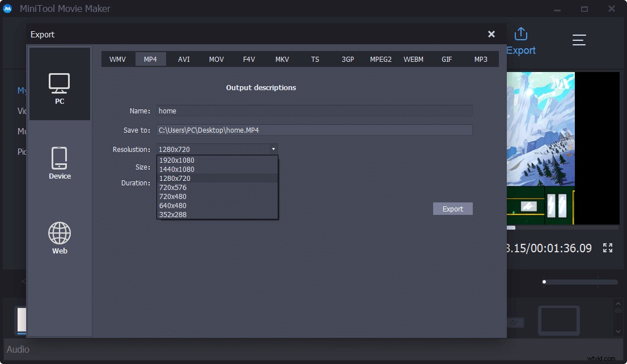This screenshot has height=364, width=627.
Task: Click the Export button
Action: pos(452,209)
